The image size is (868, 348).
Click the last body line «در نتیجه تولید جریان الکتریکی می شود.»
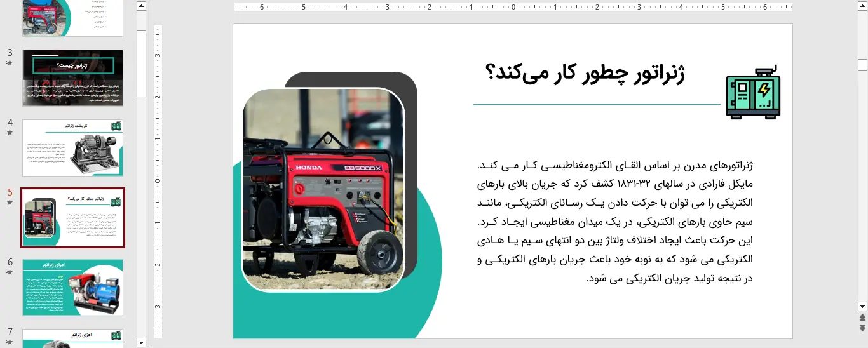(x=669, y=278)
